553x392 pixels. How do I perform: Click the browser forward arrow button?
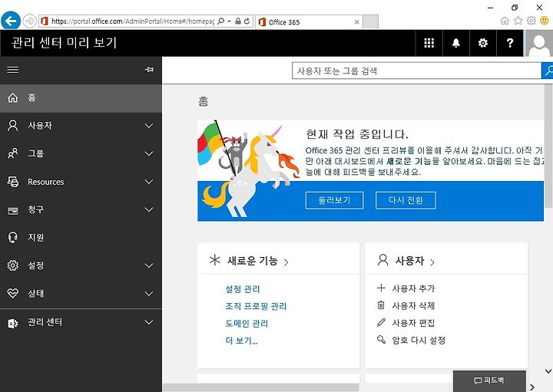click(30, 21)
